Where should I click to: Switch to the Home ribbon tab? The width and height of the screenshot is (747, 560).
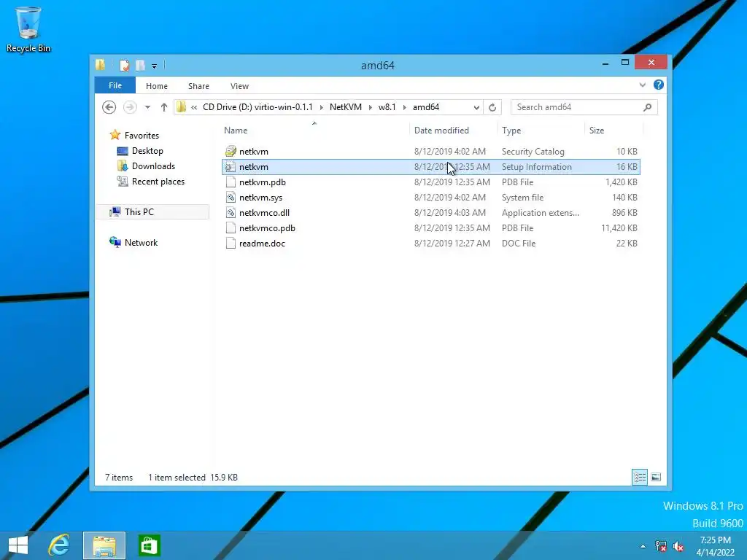[x=157, y=86]
